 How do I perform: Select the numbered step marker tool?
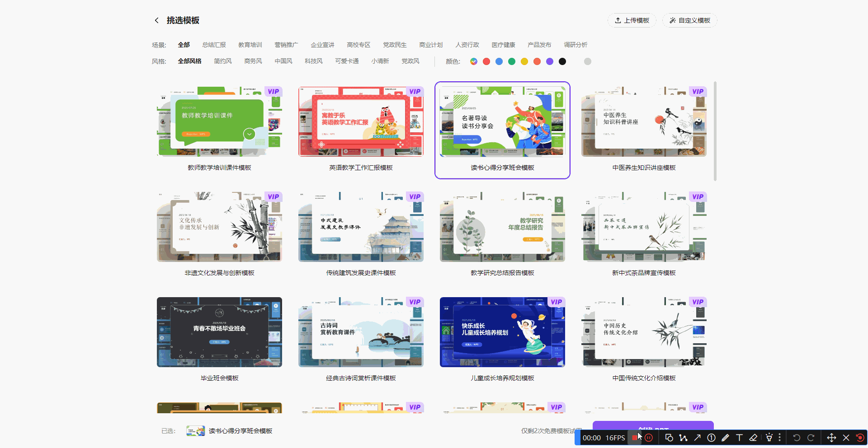coord(711,438)
